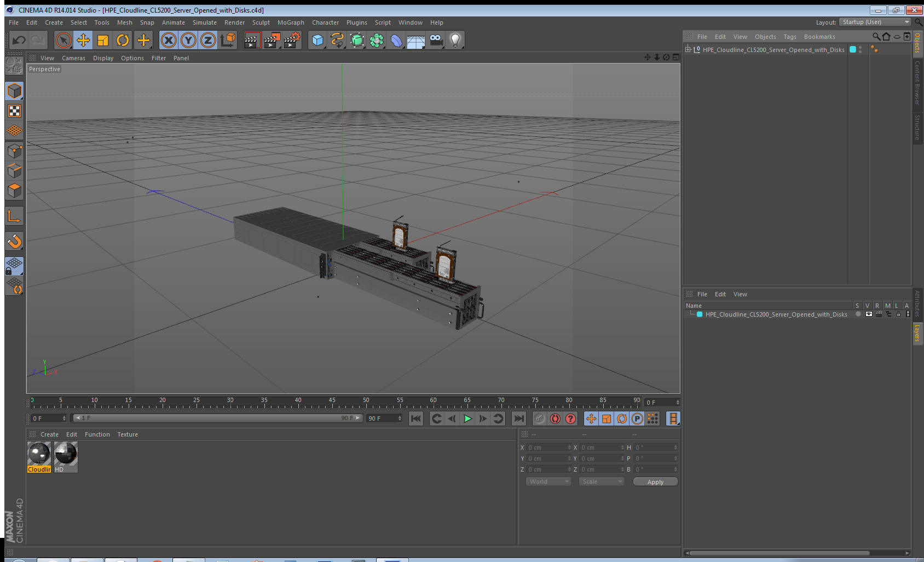Open the Material Manager Texture menu
Image resolution: width=924 pixels, height=562 pixels.
pos(128,434)
